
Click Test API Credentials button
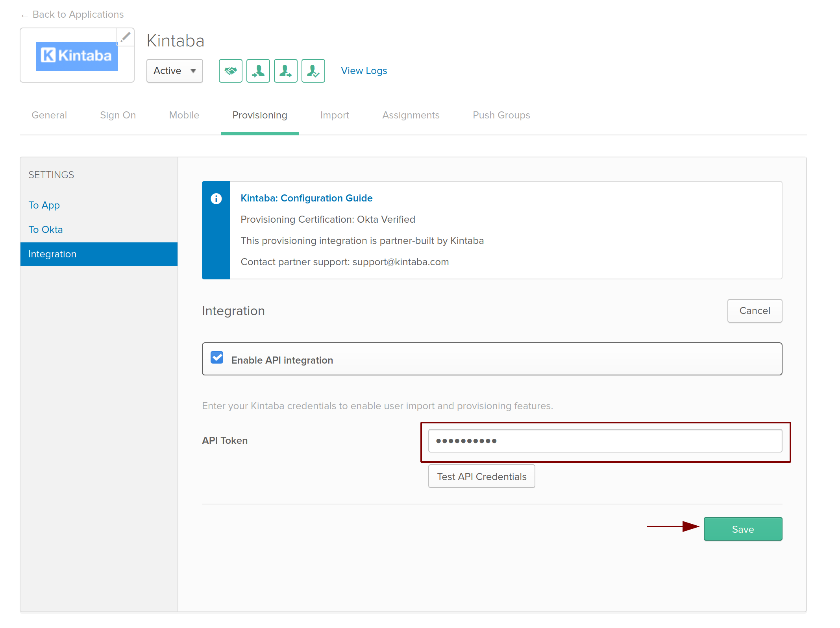(481, 477)
